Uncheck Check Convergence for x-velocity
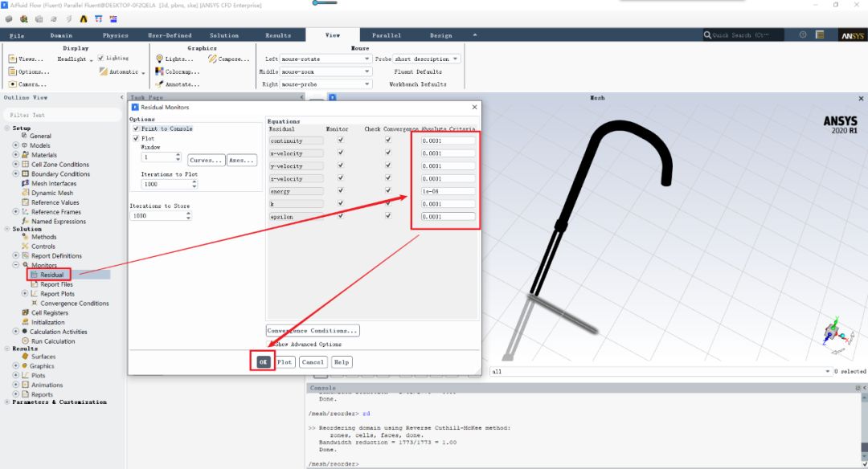This screenshot has height=469, width=868. [388, 153]
